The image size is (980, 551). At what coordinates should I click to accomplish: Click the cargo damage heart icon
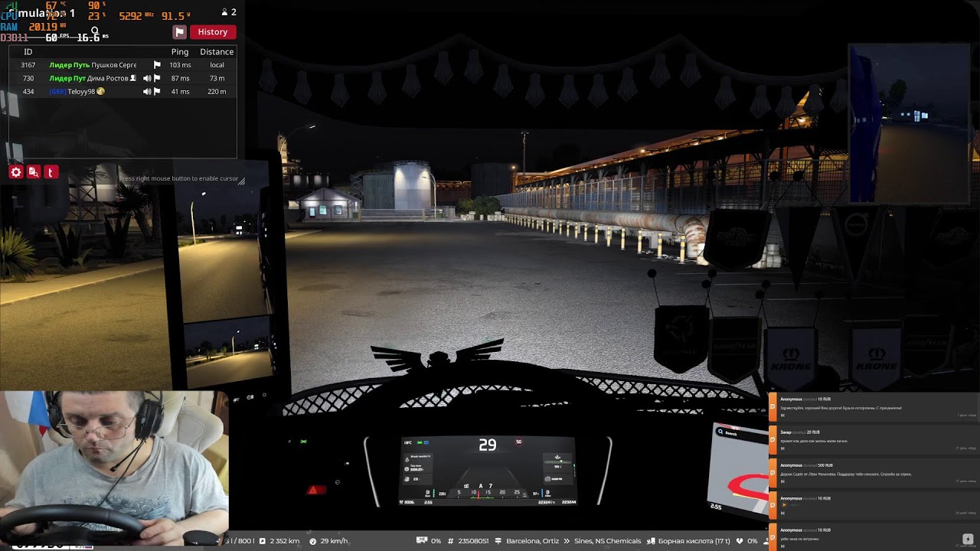pos(740,541)
